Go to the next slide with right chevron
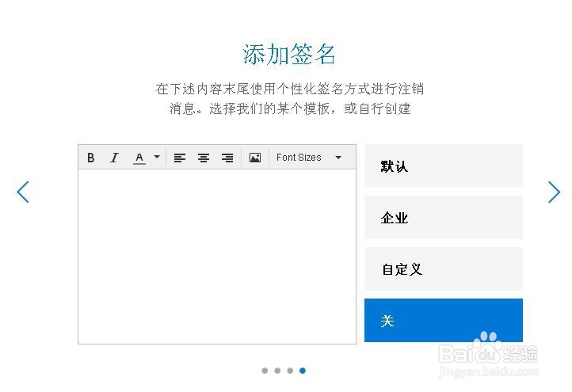Viewport: 572px width, 392px height. pos(554,192)
